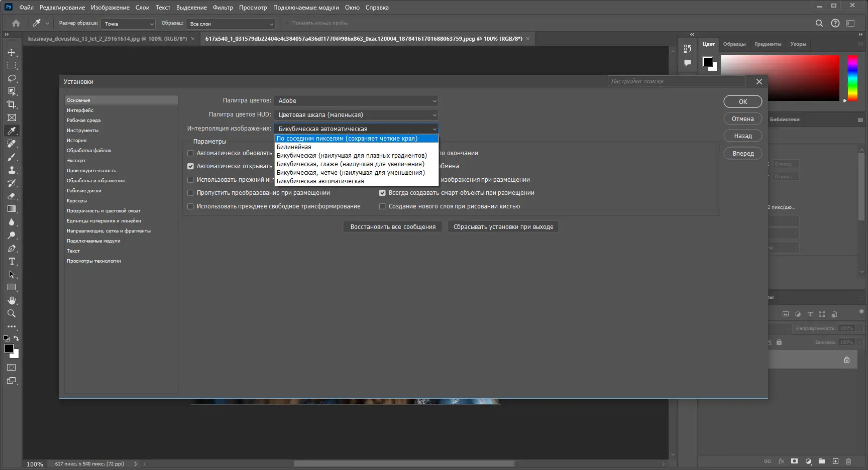Toggle Quick Mask mode icon

(12, 368)
